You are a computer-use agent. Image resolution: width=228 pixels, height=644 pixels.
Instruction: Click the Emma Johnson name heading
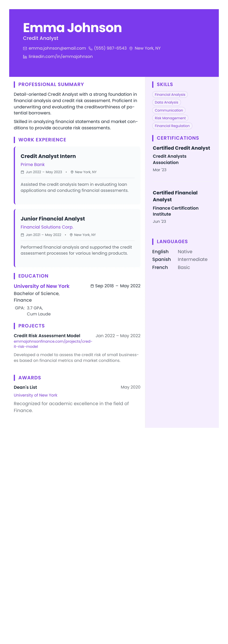(x=72, y=28)
